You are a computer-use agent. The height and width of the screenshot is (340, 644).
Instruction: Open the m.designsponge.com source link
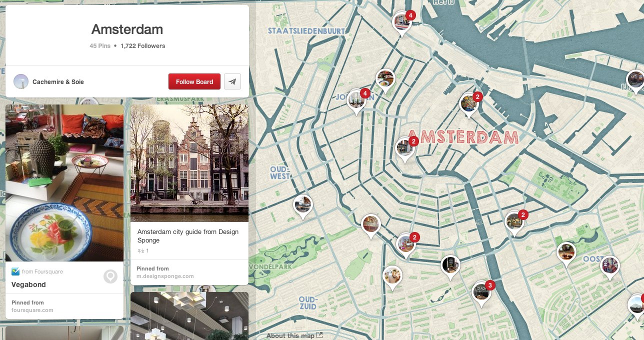pyautogui.click(x=165, y=276)
